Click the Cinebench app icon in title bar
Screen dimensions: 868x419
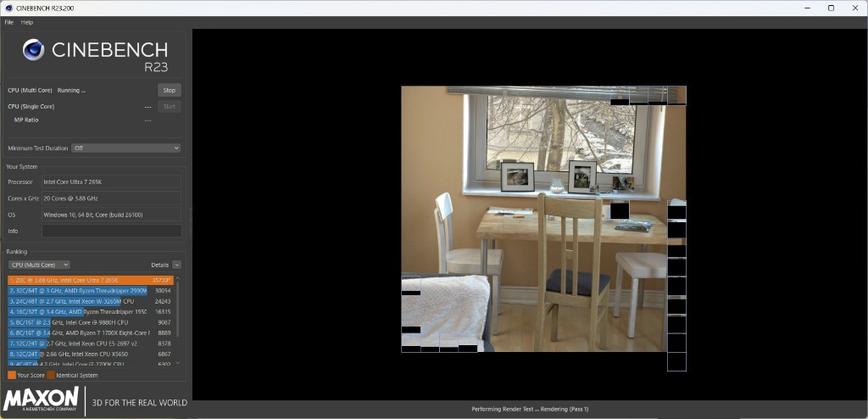[x=8, y=8]
